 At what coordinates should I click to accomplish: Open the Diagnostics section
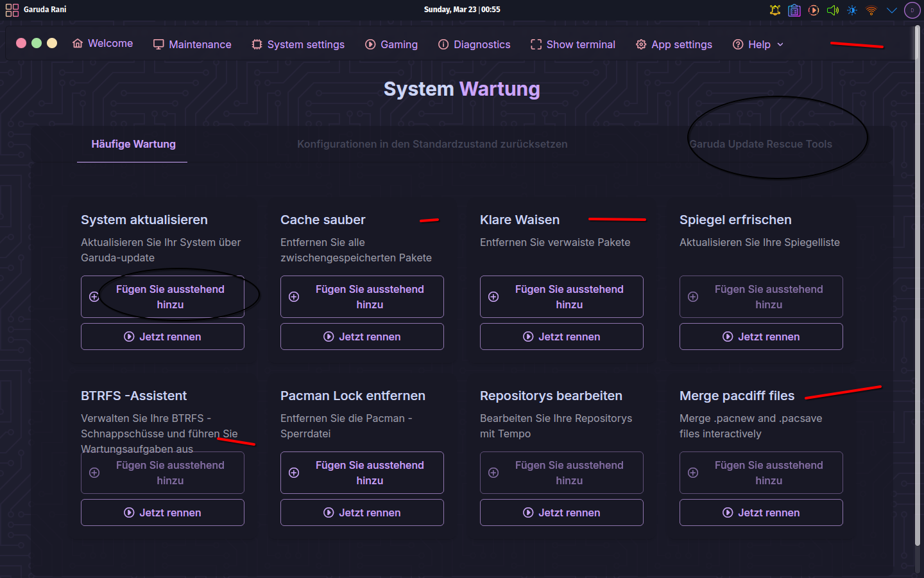[474, 44]
